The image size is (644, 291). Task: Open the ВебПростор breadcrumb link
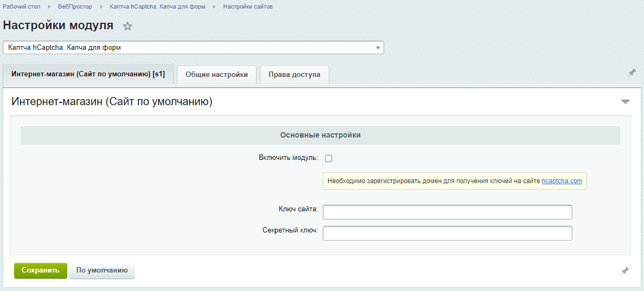(x=75, y=7)
